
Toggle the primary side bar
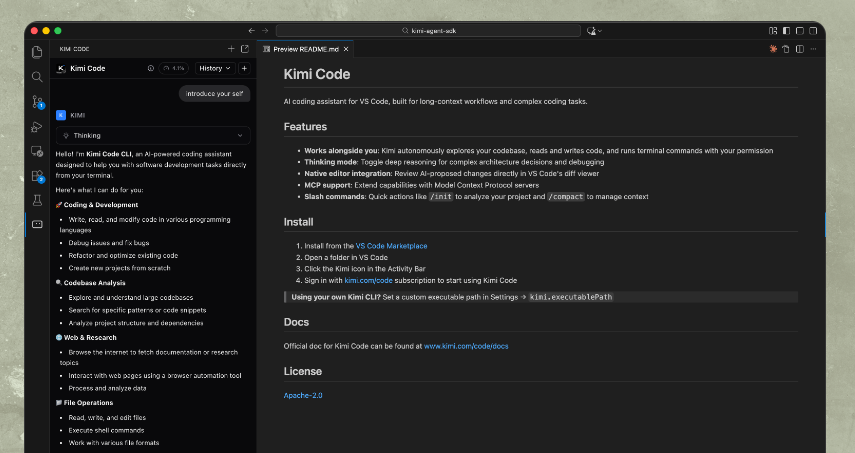pos(786,31)
